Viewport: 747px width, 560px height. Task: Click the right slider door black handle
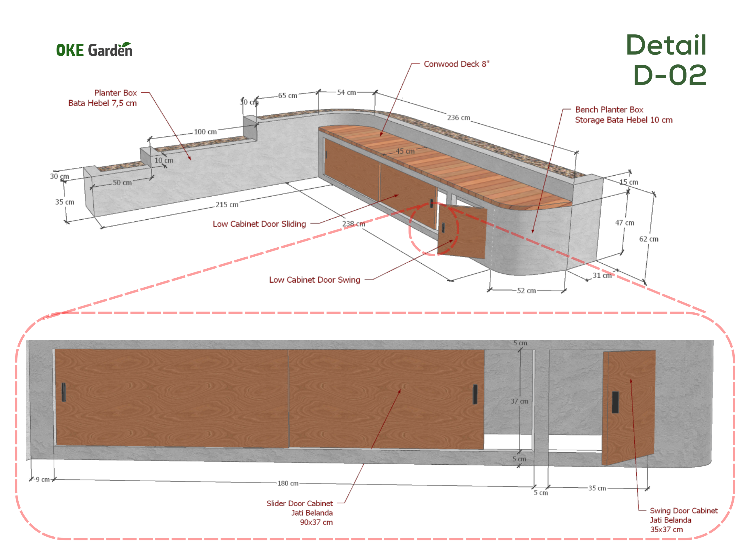point(475,394)
